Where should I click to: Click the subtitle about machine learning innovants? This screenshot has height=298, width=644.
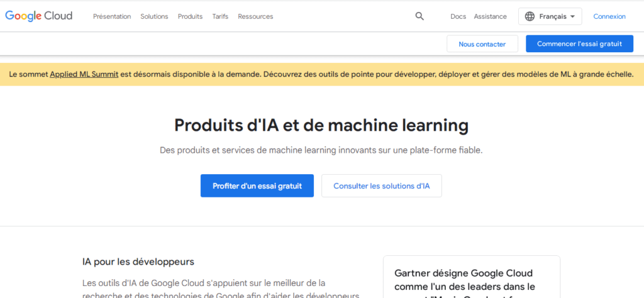coord(321,150)
